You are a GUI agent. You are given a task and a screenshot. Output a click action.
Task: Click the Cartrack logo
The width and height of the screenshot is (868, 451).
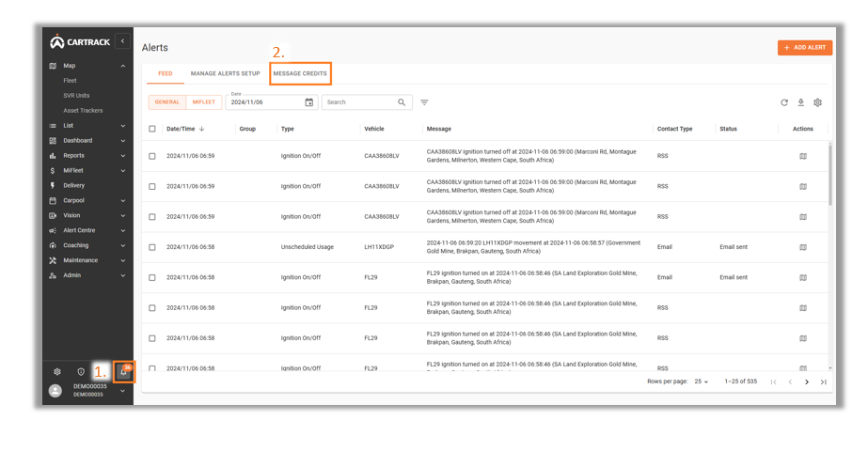tap(80, 41)
